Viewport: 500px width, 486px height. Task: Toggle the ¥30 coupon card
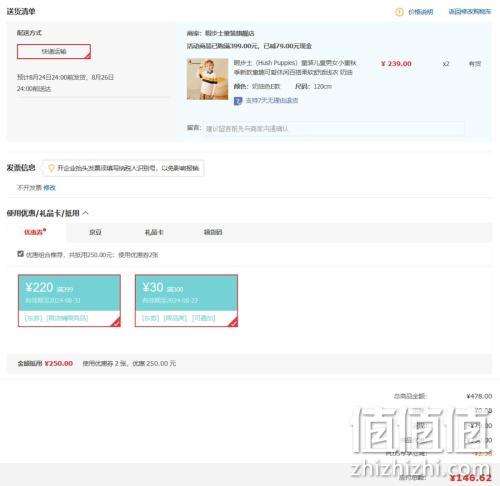click(186, 301)
